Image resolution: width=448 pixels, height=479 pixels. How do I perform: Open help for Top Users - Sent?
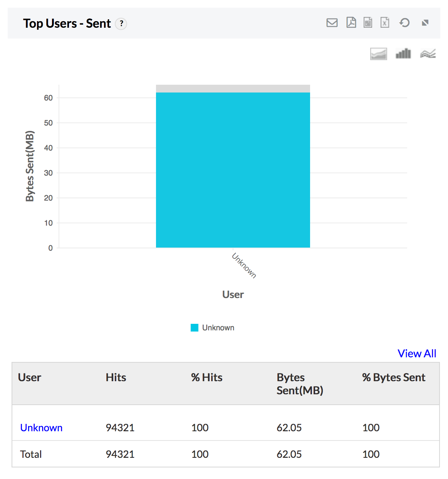[x=121, y=23]
